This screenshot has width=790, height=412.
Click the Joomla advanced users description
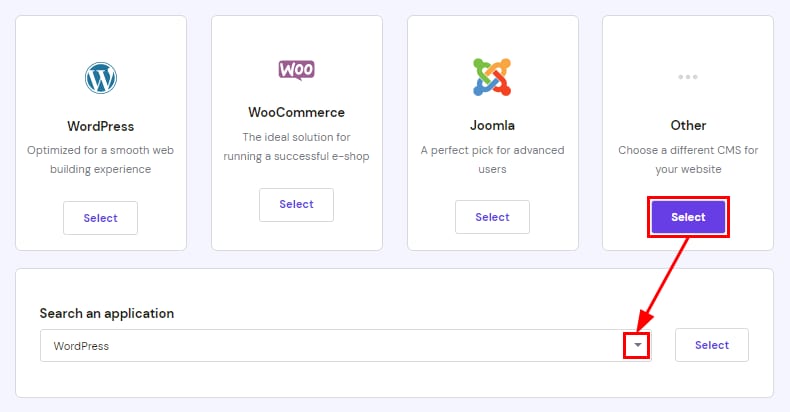tap(492, 160)
